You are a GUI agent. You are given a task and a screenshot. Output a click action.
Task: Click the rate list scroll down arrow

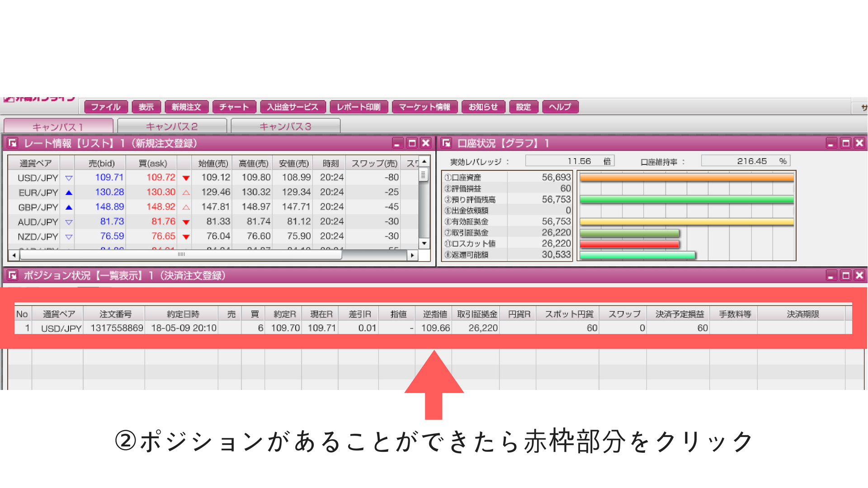tap(424, 244)
